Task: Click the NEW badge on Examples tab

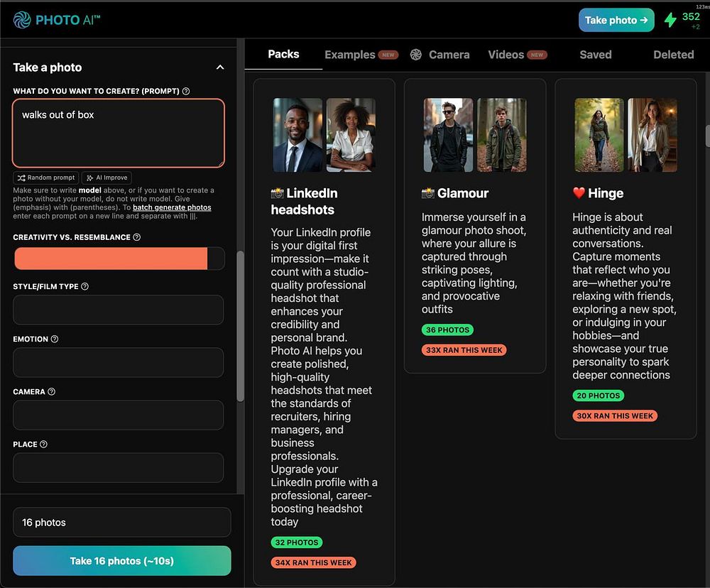Action: pos(388,55)
